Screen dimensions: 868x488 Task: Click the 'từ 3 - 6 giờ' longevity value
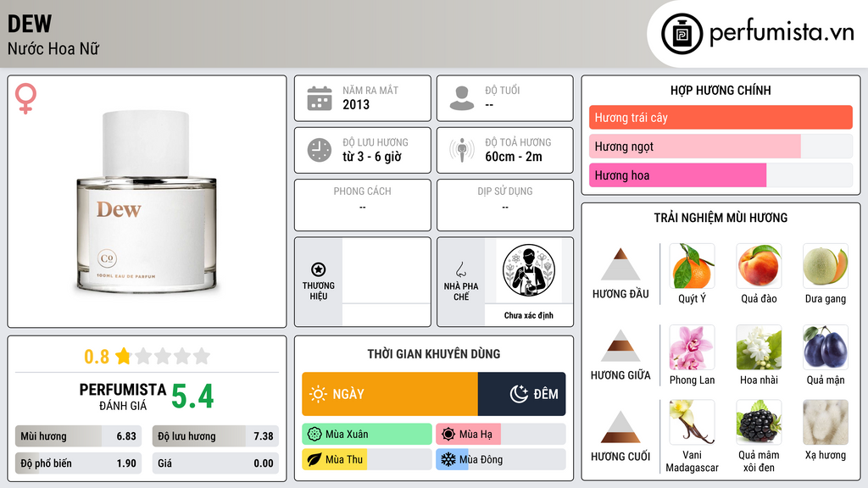tap(371, 157)
